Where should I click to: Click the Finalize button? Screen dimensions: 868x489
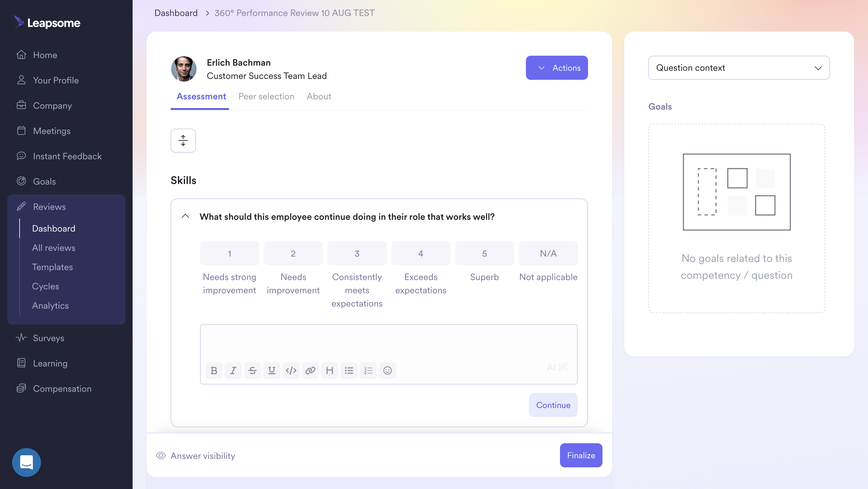[x=581, y=455]
